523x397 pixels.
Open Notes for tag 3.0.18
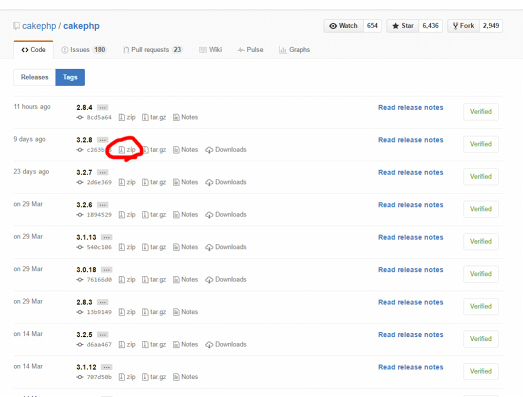click(185, 280)
